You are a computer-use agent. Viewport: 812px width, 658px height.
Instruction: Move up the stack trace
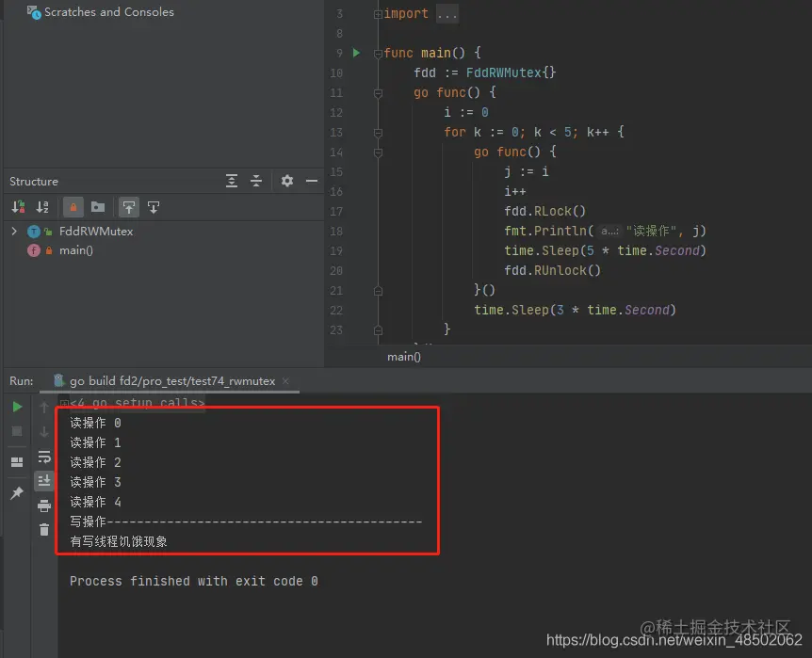44,407
